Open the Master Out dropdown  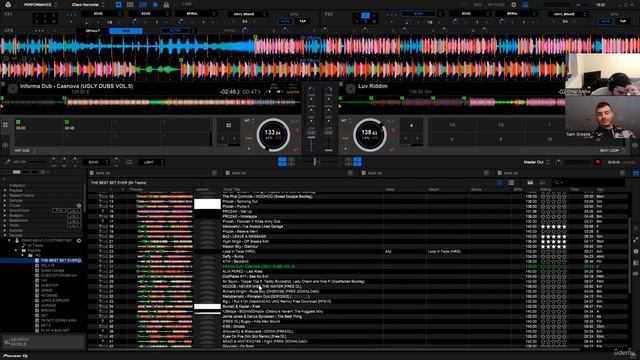pos(536,162)
